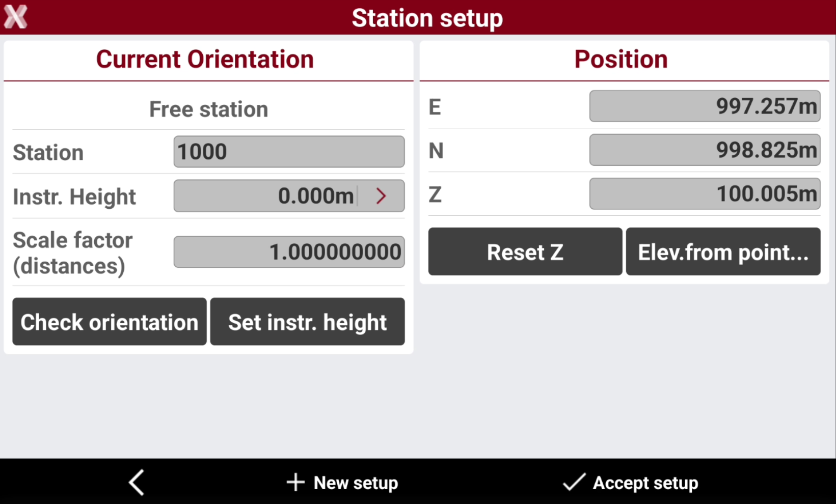Screen dimensions: 836x504
Task: Click the X logo icon in title bar
Action: (x=16, y=17)
